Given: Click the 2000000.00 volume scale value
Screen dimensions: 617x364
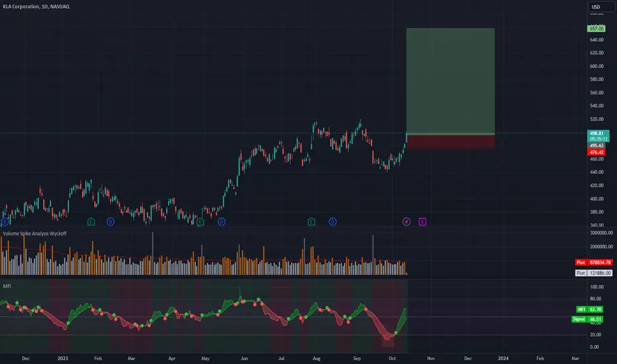Looking at the screenshot, I should tap(601, 247).
